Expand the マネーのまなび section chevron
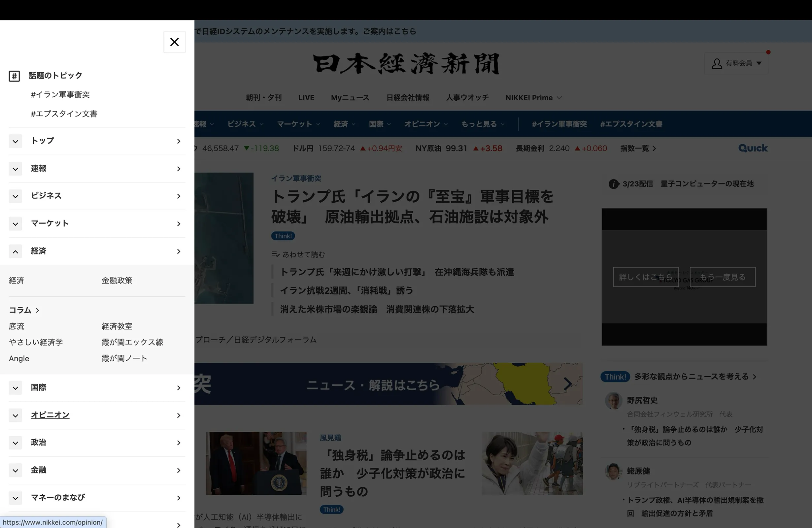Image resolution: width=812 pixels, height=528 pixels. click(16, 498)
